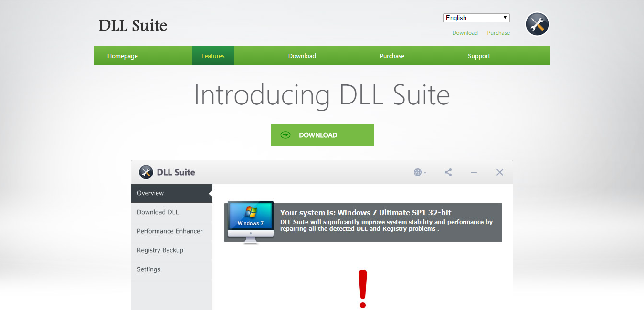Select Download DLL in the sidebar
Screen dimensions: 644x310
coord(172,212)
